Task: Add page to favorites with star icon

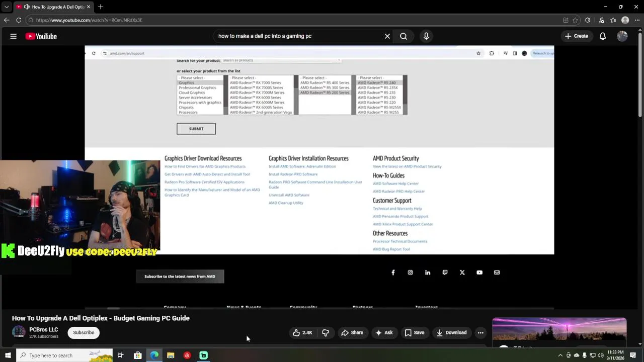Action: (575, 20)
